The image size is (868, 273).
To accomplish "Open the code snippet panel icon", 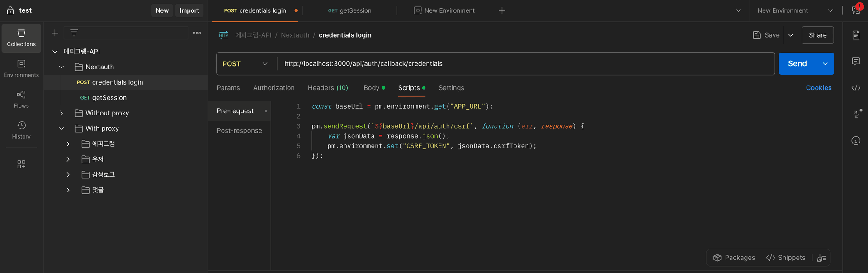I will [856, 88].
